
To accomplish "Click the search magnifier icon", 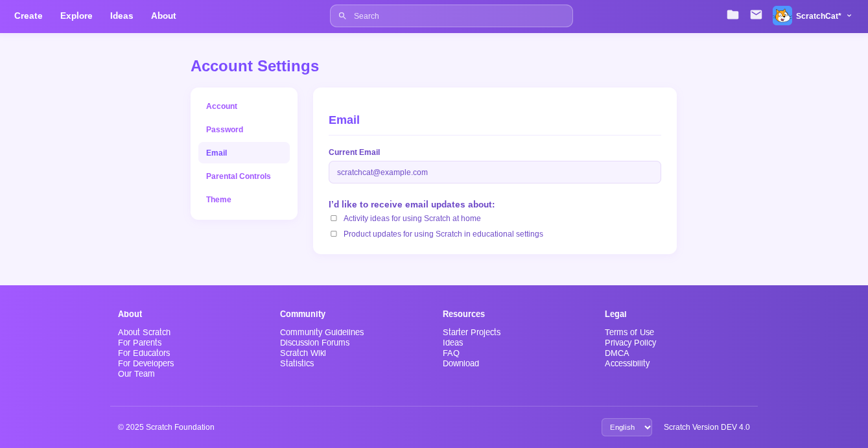I will point(342,16).
